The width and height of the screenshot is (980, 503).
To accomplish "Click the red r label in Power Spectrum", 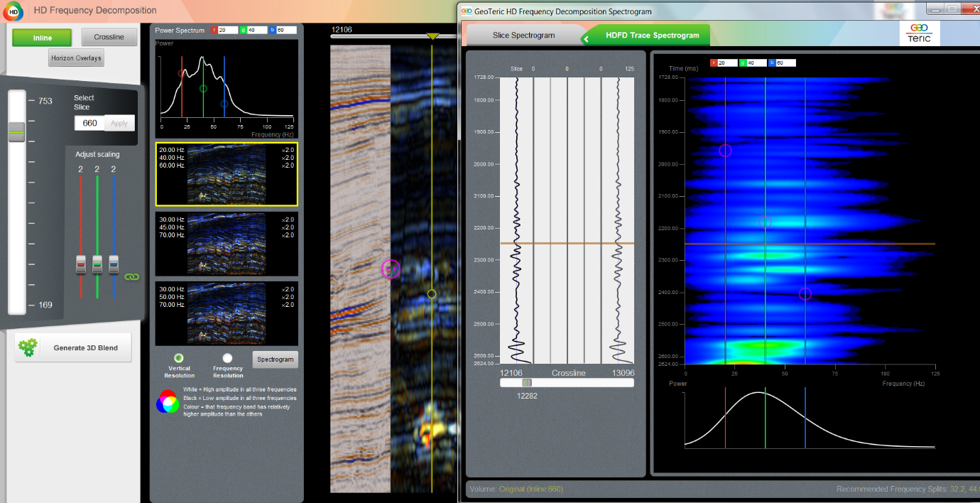I will pos(214,30).
